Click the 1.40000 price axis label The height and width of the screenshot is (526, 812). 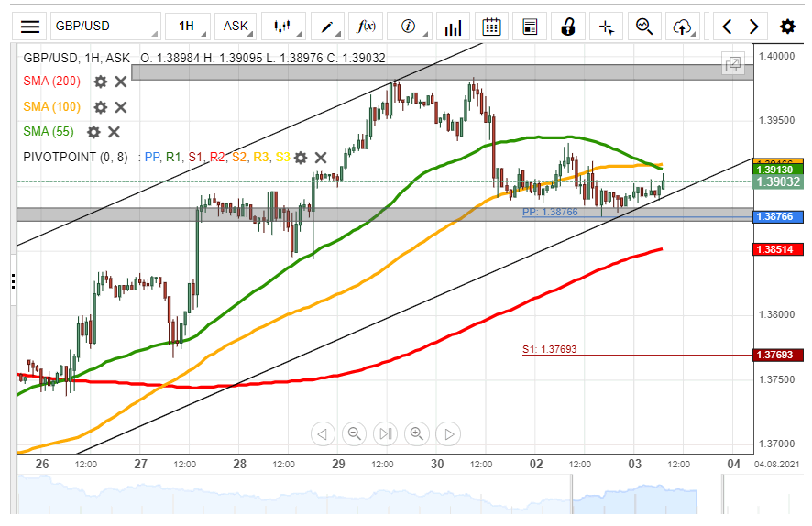point(776,56)
